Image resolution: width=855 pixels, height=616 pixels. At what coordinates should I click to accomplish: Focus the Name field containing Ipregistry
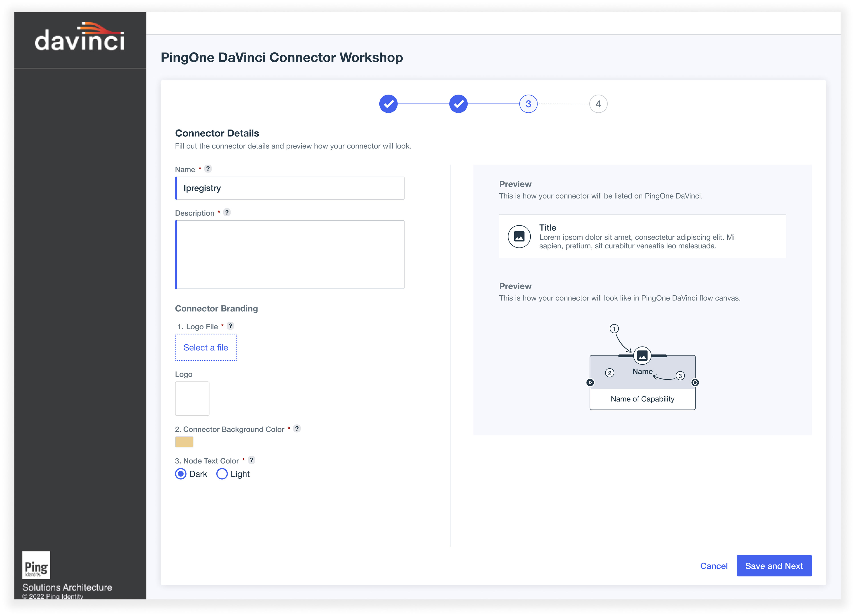tap(289, 188)
